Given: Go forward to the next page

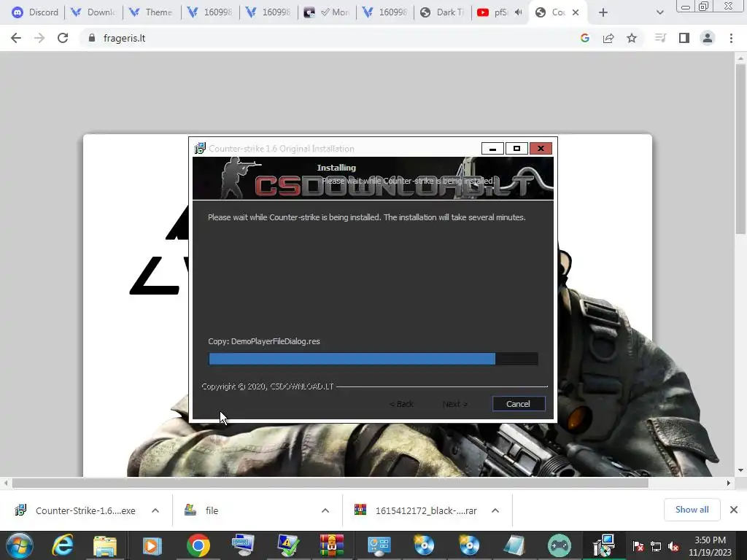Looking at the screenshot, I should [39, 38].
